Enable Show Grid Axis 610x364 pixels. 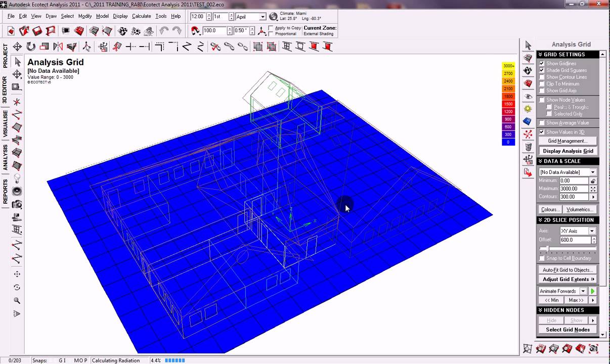pos(542,91)
